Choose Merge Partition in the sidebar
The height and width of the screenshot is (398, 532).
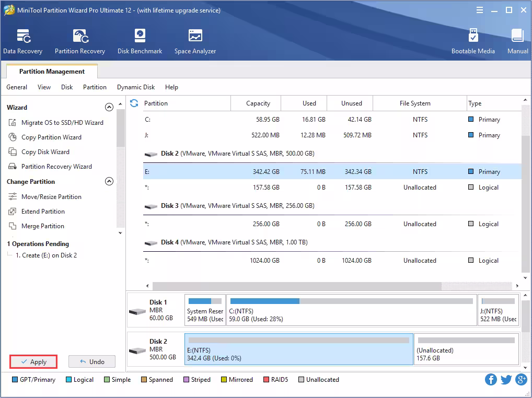click(x=43, y=226)
